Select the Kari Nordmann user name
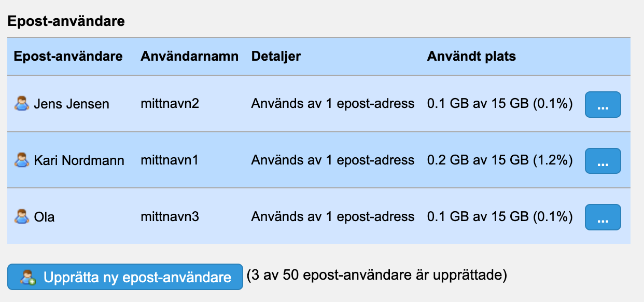The height and width of the screenshot is (302, 644). [x=79, y=160]
